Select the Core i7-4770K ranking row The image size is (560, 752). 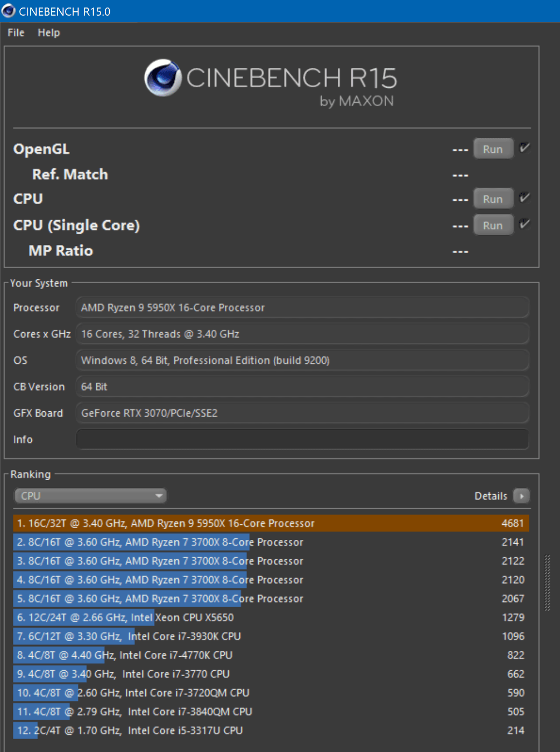(x=271, y=655)
